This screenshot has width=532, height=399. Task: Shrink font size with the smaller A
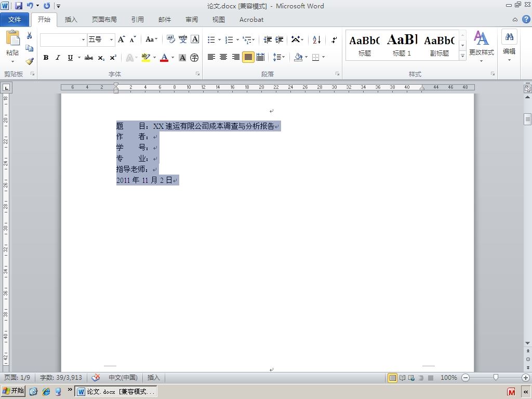pos(132,39)
